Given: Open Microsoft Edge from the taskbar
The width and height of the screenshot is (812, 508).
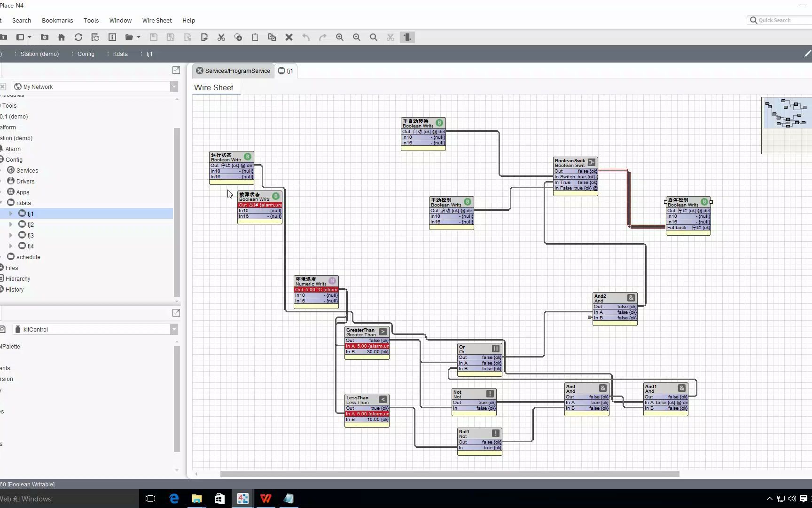Looking at the screenshot, I should (x=174, y=499).
